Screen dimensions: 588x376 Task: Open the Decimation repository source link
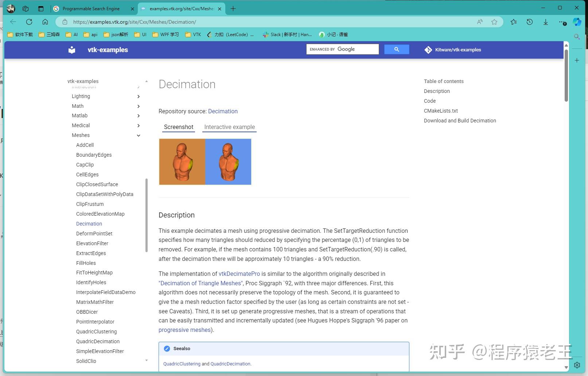coord(223,111)
